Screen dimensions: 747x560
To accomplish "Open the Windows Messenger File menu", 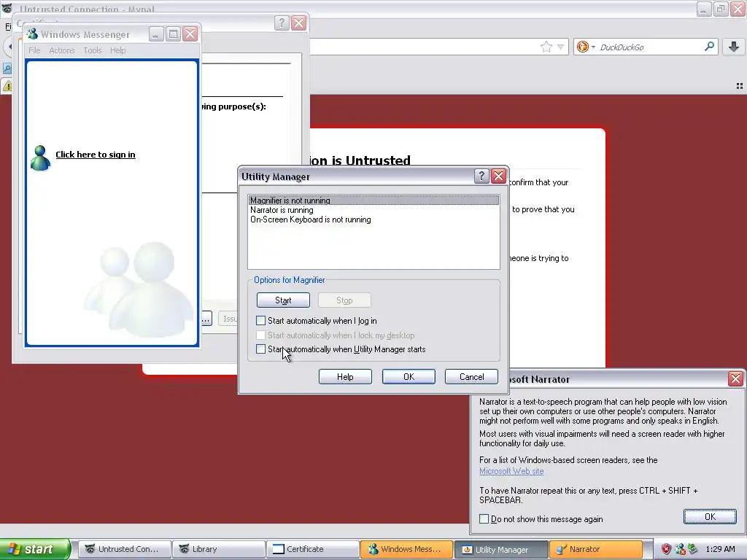I will [34, 50].
